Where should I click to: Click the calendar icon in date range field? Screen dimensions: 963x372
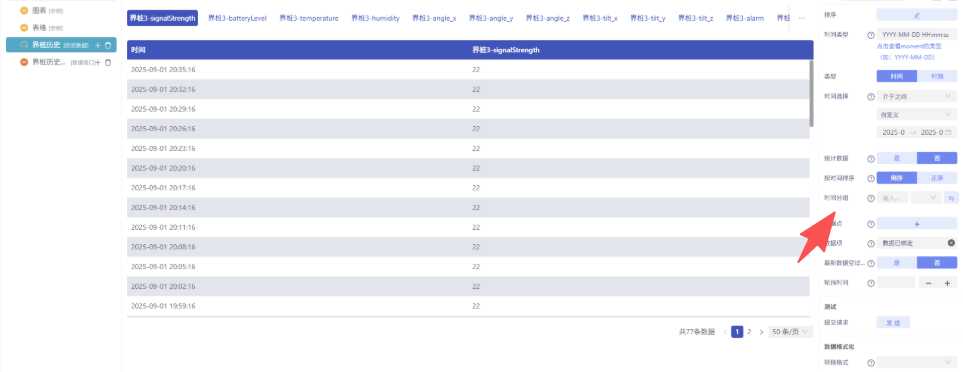point(948,132)
